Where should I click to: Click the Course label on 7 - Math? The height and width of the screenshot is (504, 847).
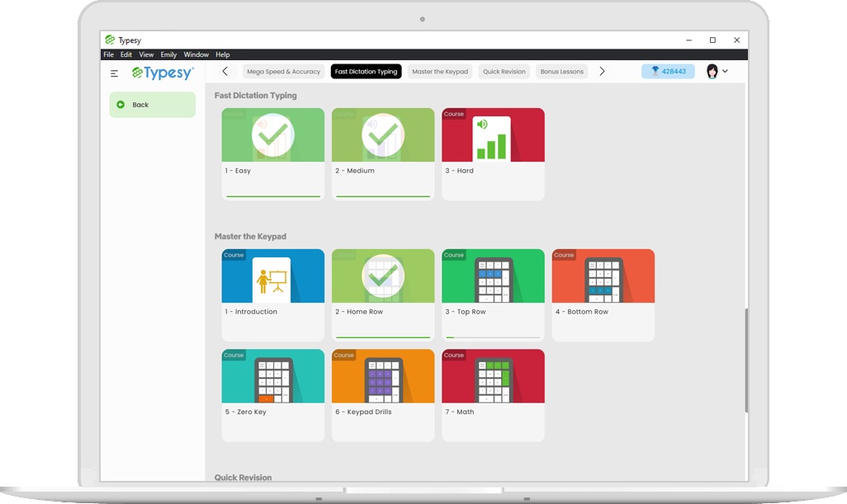(454, 355)
